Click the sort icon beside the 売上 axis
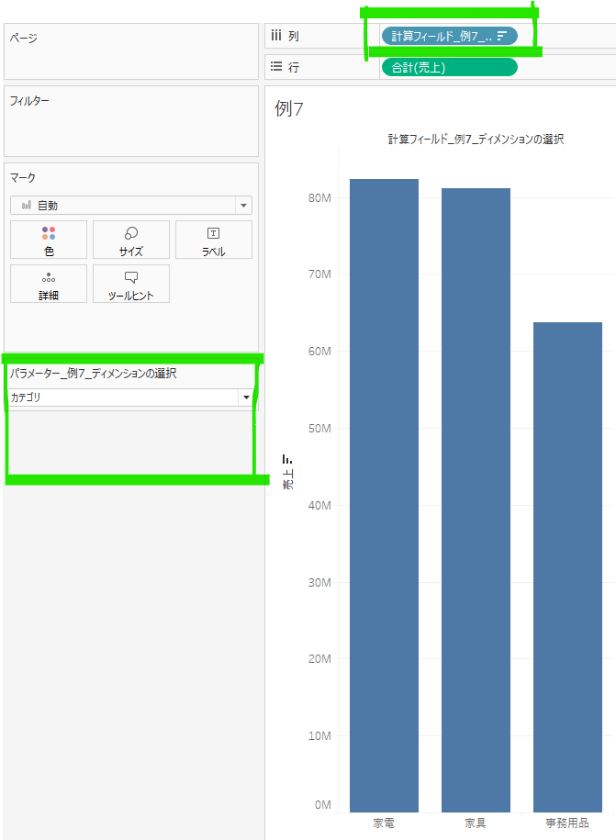The image size is (616, 840). pyautogui.click(x=287, y=459)
